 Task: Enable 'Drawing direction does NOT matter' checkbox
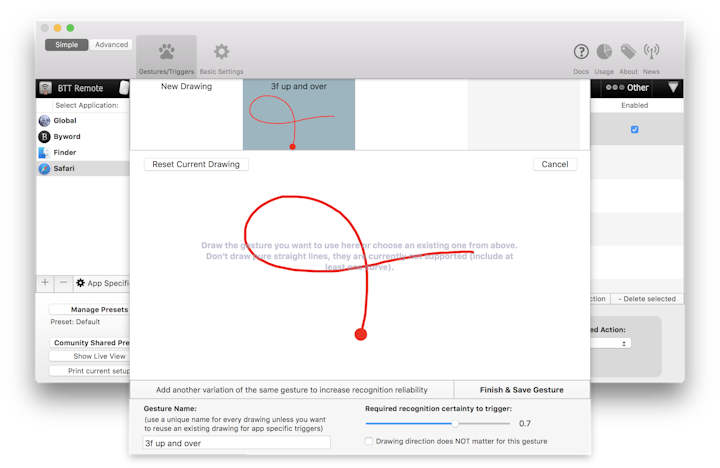[x=370, y=441]
